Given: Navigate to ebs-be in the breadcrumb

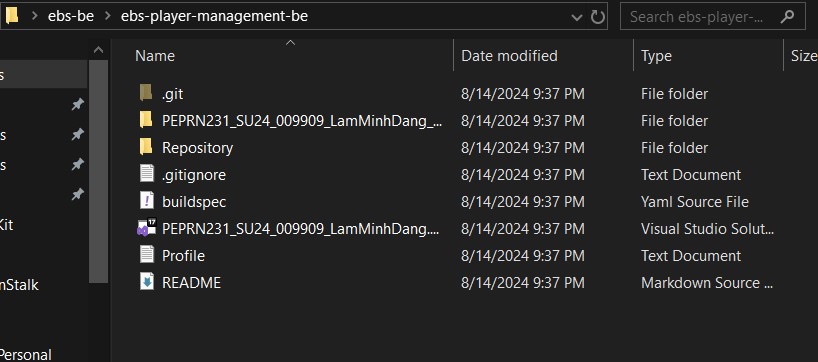Looking at the screenshot, I should pyautogui.click(x=71, y=16).
